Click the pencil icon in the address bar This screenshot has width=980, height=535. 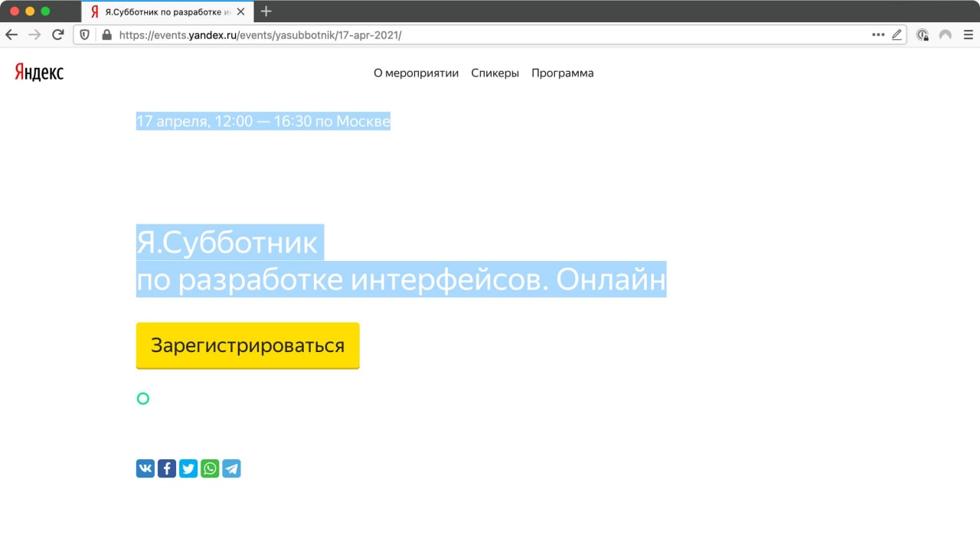coord(897,34)
